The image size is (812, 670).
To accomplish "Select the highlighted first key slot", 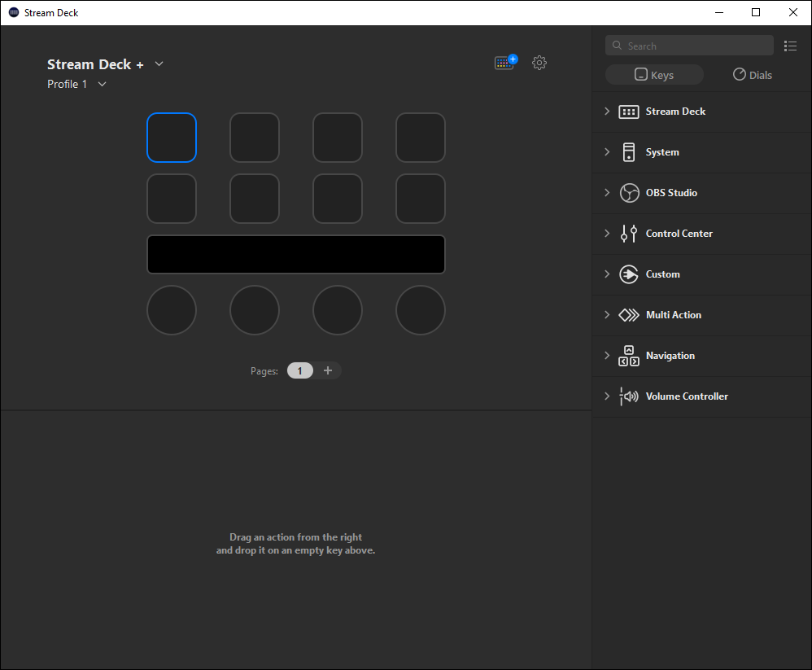I will pos(172,138).
